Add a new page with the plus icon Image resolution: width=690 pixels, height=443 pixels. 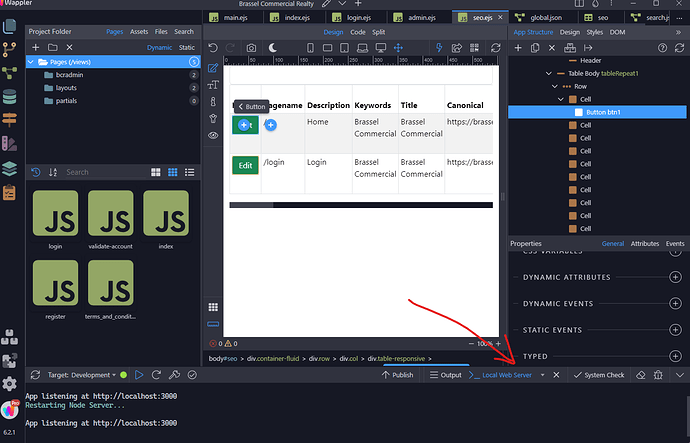click(36, 48)
